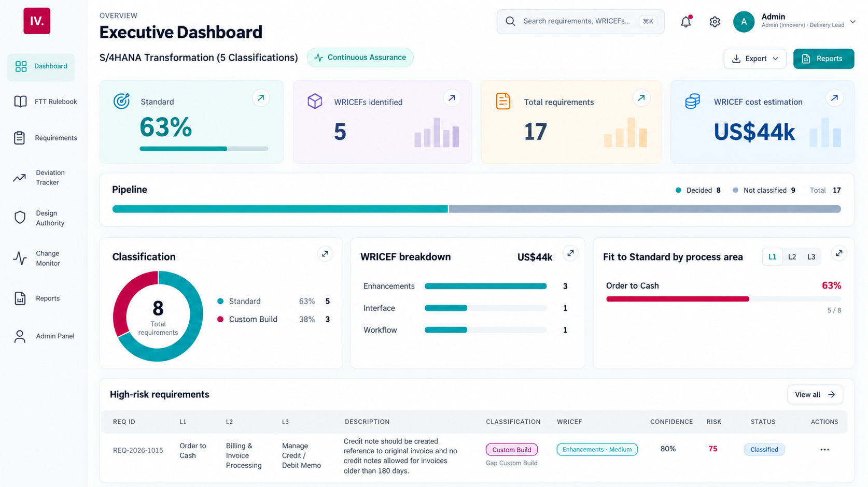Image resolution: width=868 pixels, height=487 pixels.
Task: Click the Pipeline progress bar
Action: click(477, 209)
